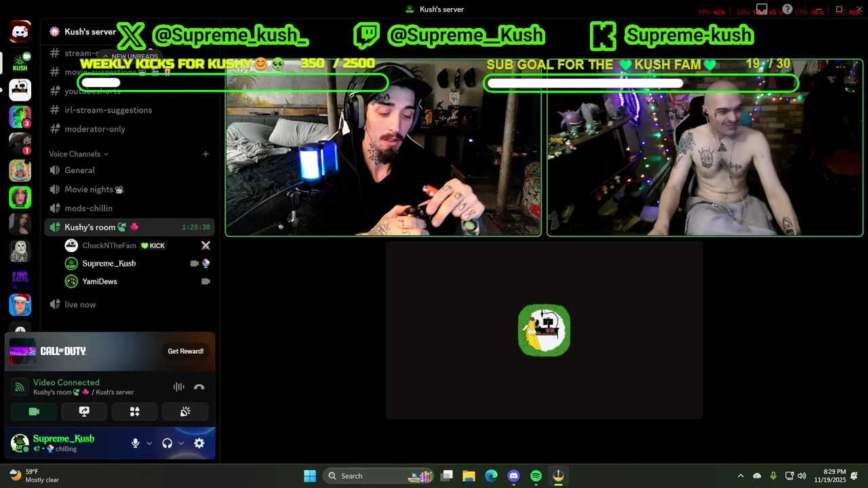Open the owl avatar server
Screen dimensions: 868x488
tap(20, 251)
